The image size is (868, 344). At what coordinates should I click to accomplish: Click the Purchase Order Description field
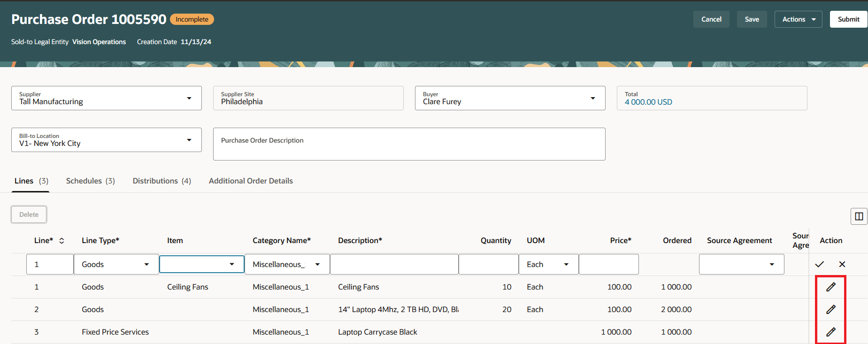(x=409, y=144)
